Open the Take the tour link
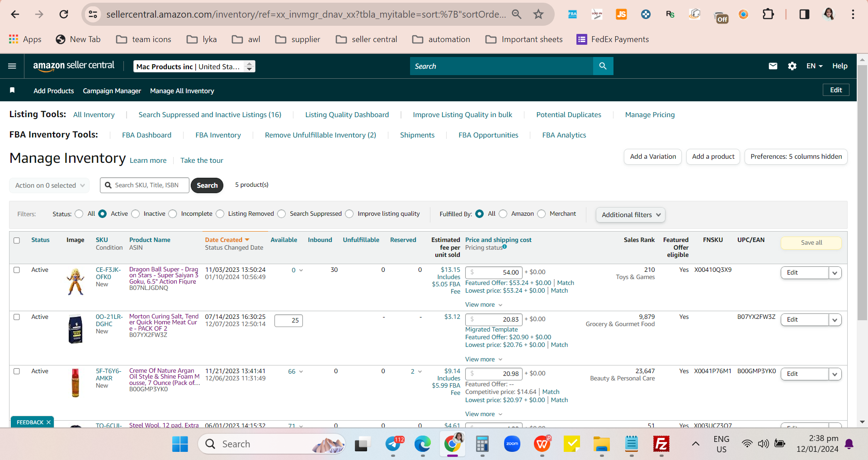The height and width of the screenshot is (460, 868). [x=202, y=161]
